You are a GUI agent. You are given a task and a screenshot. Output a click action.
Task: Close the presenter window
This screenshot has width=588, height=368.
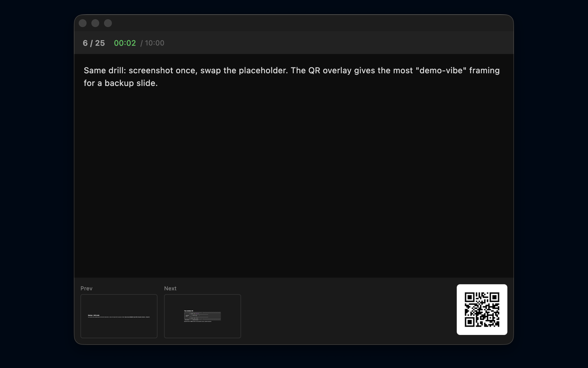[83, 23]
